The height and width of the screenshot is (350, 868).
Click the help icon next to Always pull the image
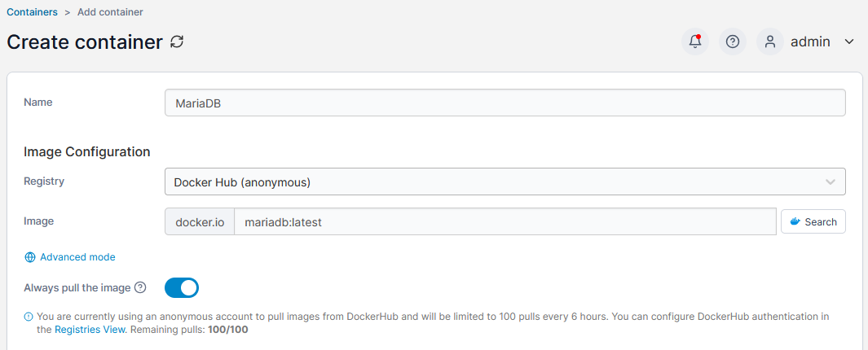[x=140, y=287]
